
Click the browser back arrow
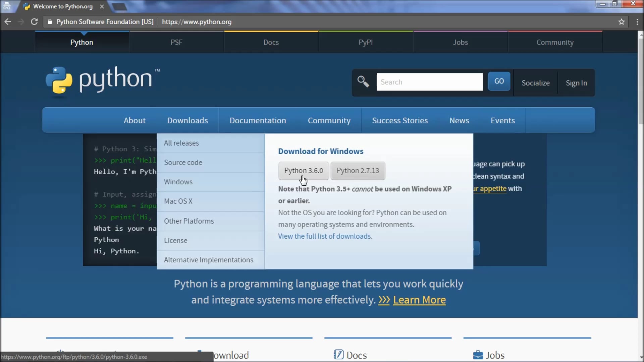pos(8,21)
